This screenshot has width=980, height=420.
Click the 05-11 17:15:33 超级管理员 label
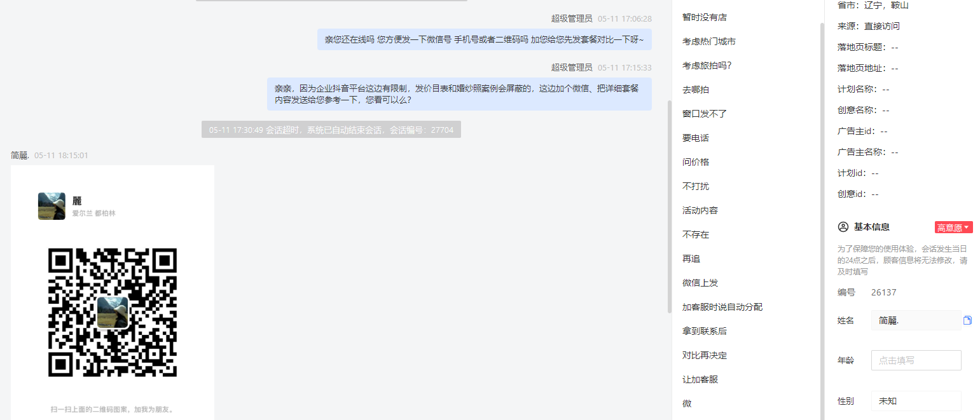[x=602, y=67]
